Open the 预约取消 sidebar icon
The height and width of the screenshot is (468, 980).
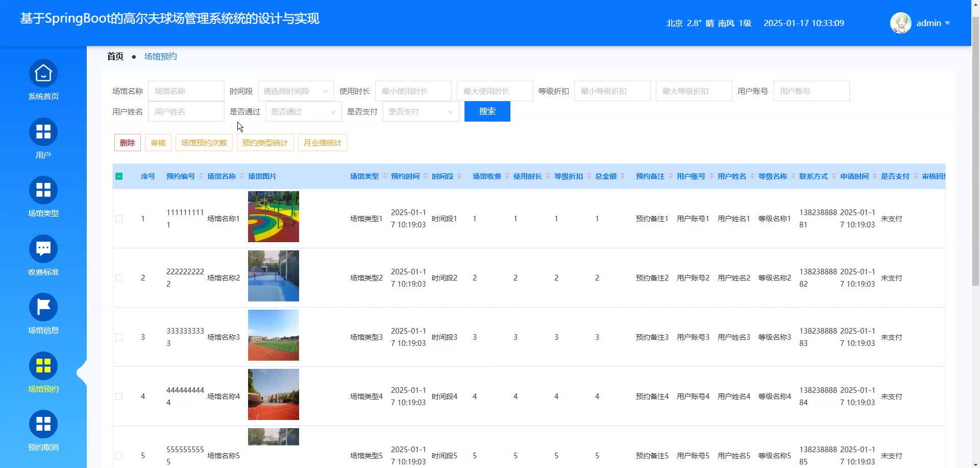point(43,425)
